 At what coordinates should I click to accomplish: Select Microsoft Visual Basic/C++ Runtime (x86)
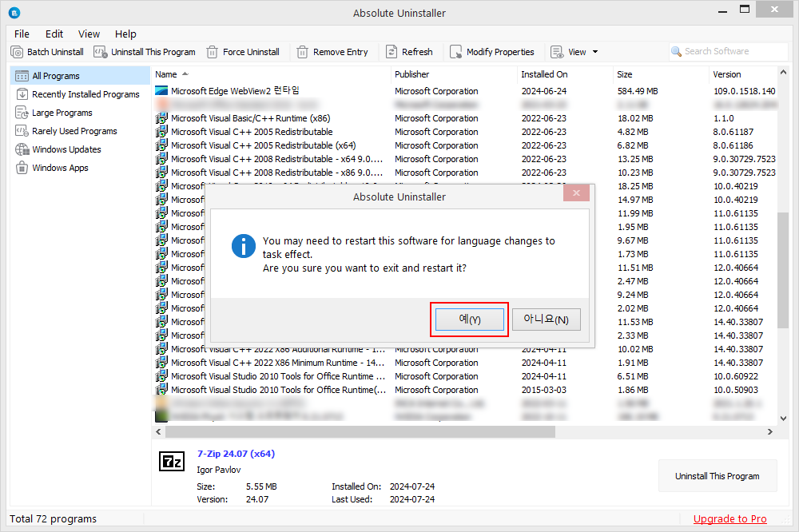tap(465, 118)
